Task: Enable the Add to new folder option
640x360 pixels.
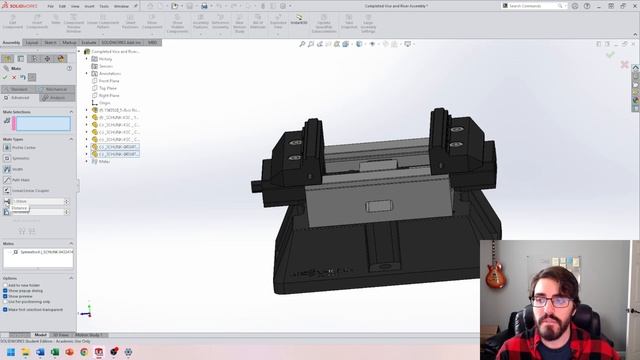Action: tap(5, 285)
